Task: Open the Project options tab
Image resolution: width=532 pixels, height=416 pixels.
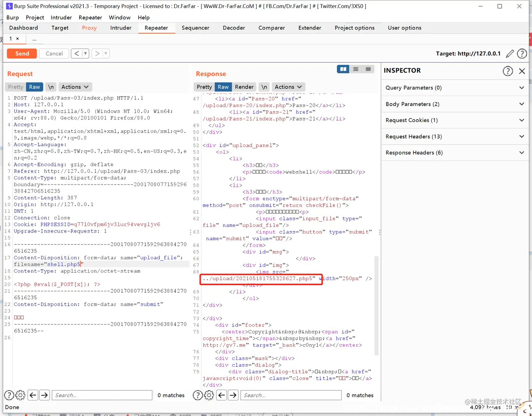Action: coord(355,28)
